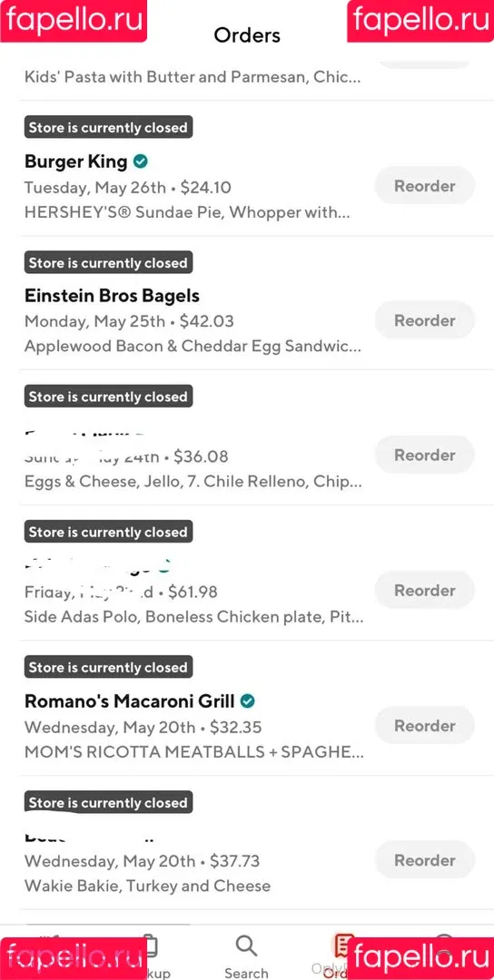View the Applewood Bacon & Cheddar items line

[193, 347]
